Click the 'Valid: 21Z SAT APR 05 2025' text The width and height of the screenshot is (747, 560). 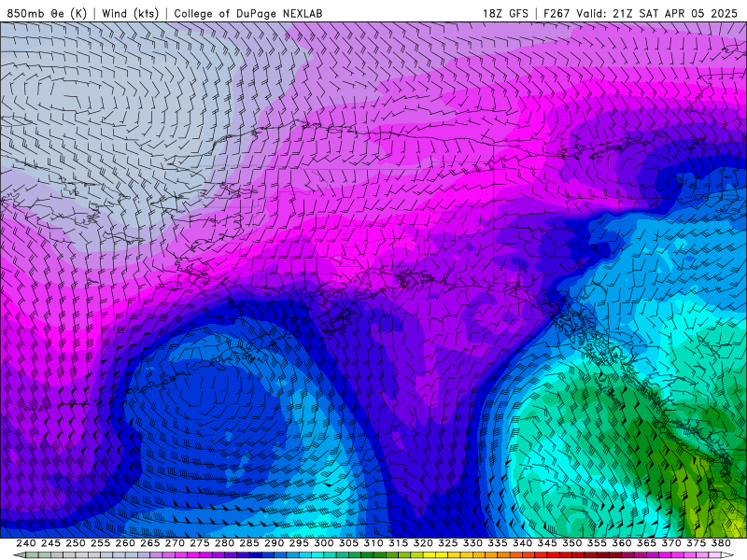pyautogui.click(x=657, y=13)
